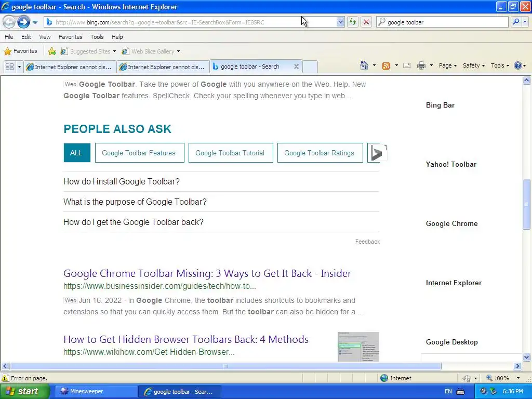This screenshot has height=399, width=532.
Task: Click Yahoo! Toolbar related search
Action: pyautogui.click(x=451, y=164)
